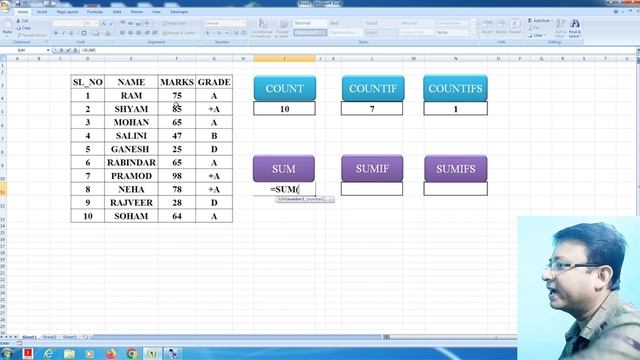Click the Increase Font Size icon
This screenshot has height=360, width=640.
(104, 23)
